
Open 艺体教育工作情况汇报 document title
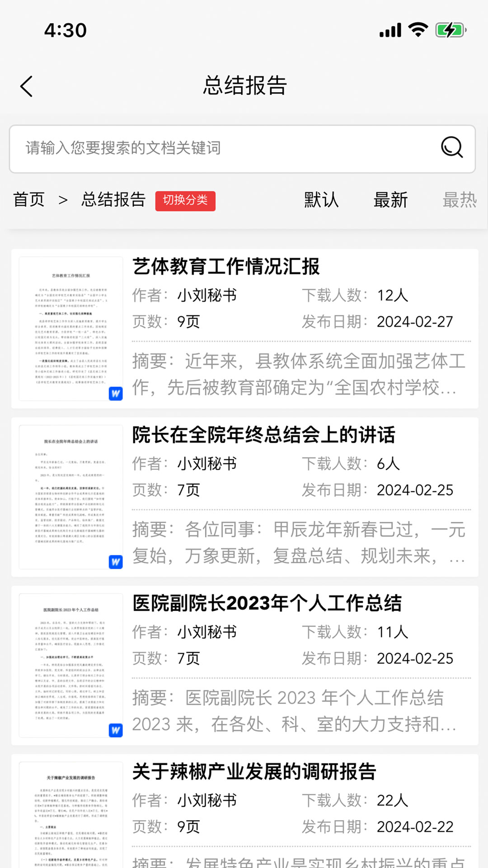point(226,266)
